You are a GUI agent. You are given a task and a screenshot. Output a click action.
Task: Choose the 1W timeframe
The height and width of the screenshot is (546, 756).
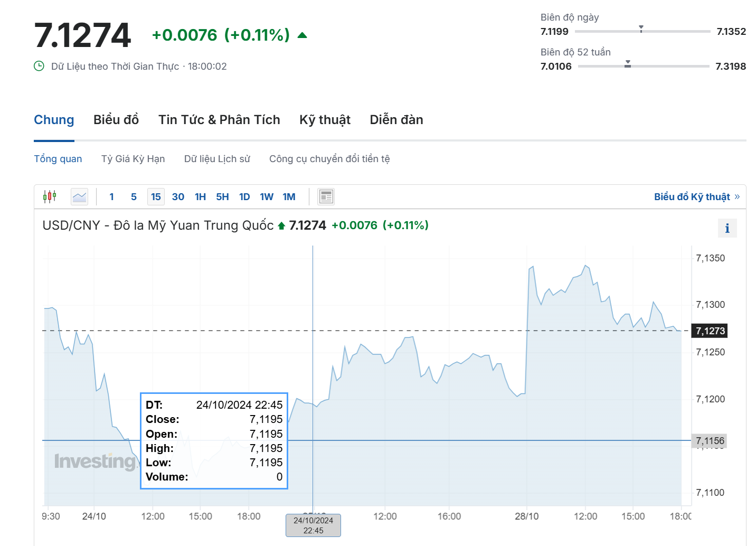267,197
